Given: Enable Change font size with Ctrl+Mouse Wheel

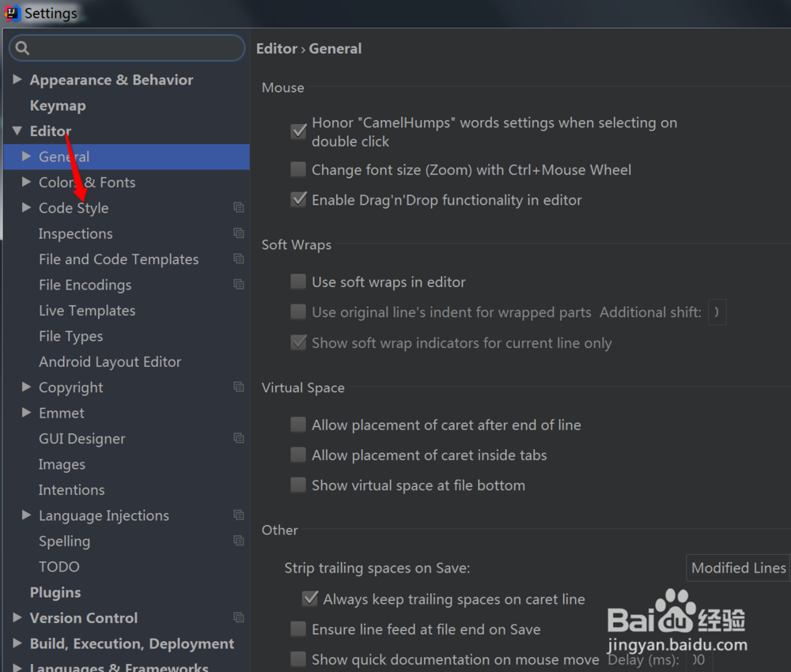Looking at the screenshot, I should point(298,169).
